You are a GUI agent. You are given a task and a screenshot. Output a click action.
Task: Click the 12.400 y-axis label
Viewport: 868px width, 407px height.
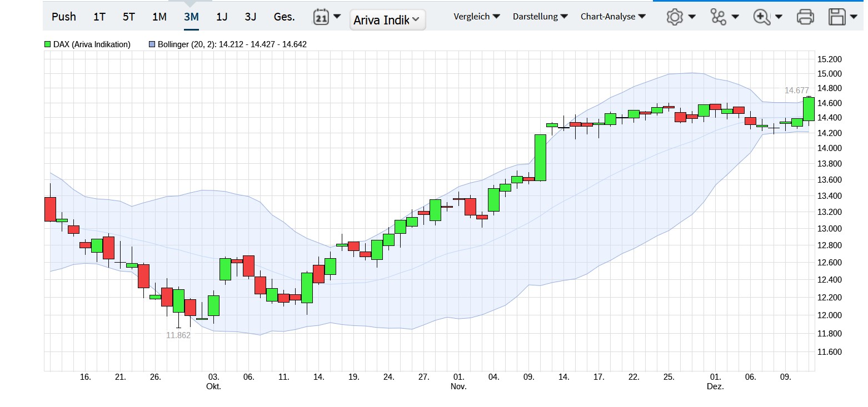(830, 280)
